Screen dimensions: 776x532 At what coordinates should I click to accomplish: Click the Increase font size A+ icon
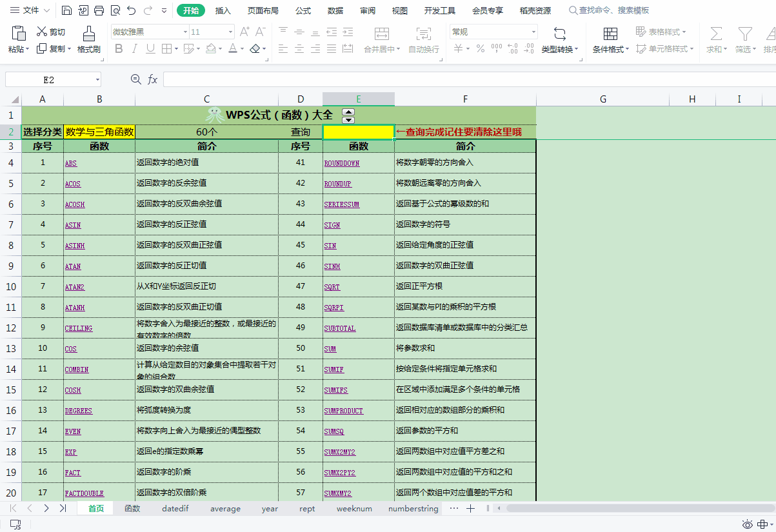[x=244, y=32]
